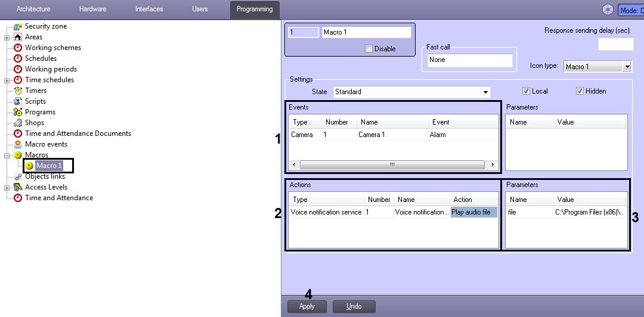Image resolution: width=644 pixels, height=317 pixels.
Task: Click the Time schedules clock icon
Action: pyautogui.click(x=18, y=80)
